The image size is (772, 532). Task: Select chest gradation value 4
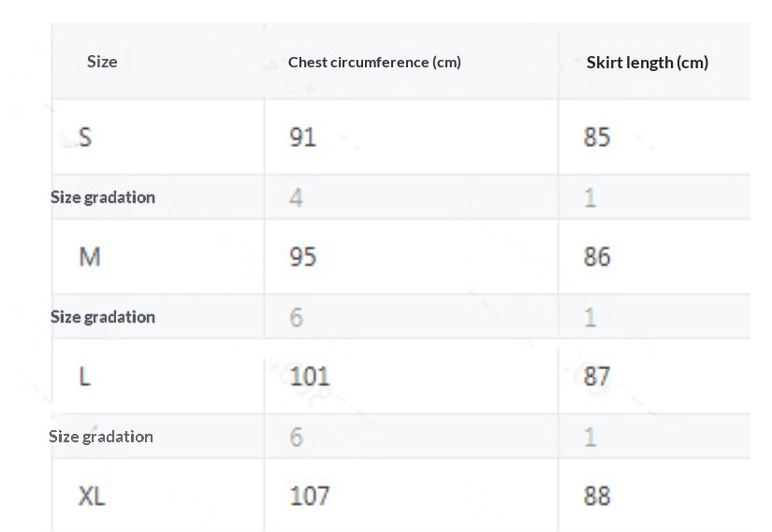point(296,198)
